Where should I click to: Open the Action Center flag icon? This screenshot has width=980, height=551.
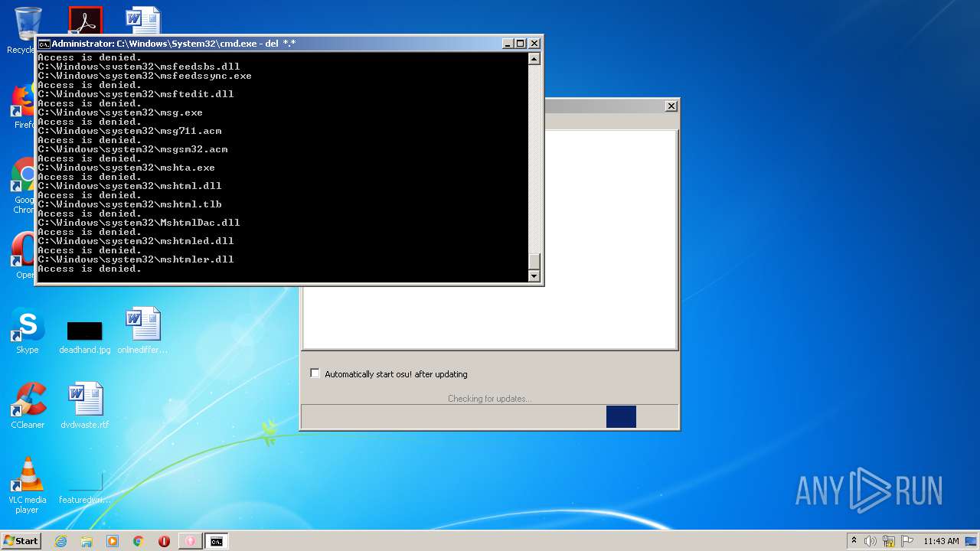point(907,541)
